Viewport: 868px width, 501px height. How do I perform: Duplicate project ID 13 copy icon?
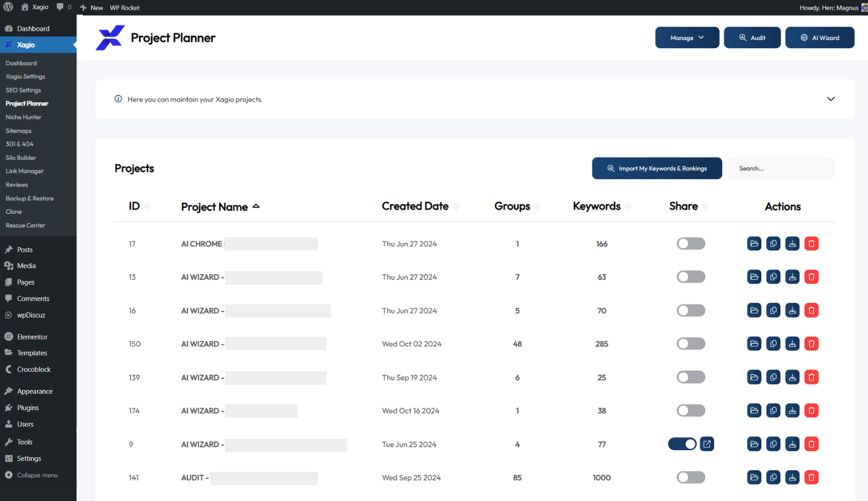click(773, 277)
